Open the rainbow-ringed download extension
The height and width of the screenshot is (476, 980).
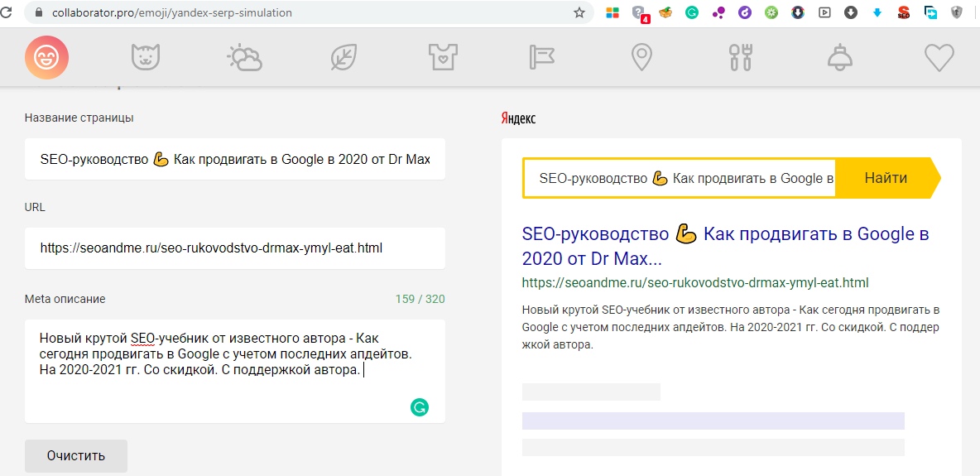pos(798,12)
